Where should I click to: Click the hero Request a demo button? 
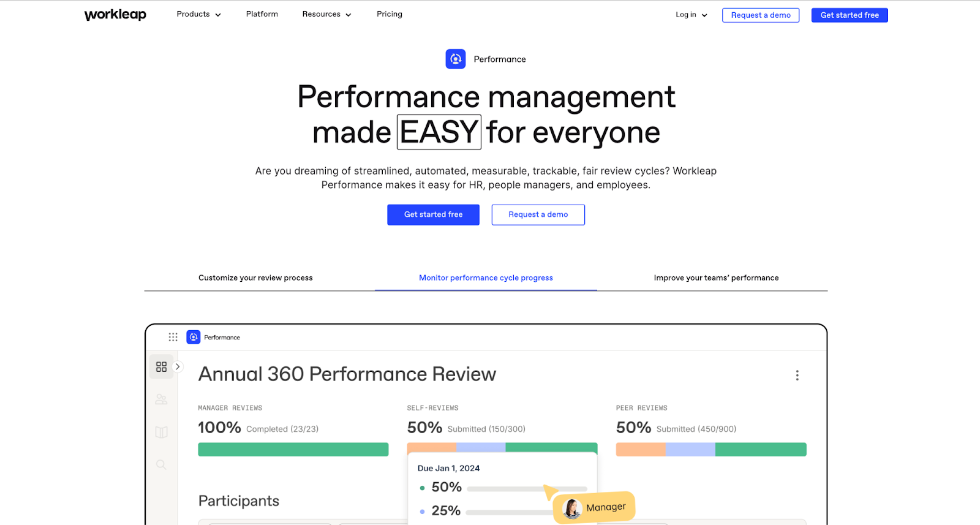point(538,214)
